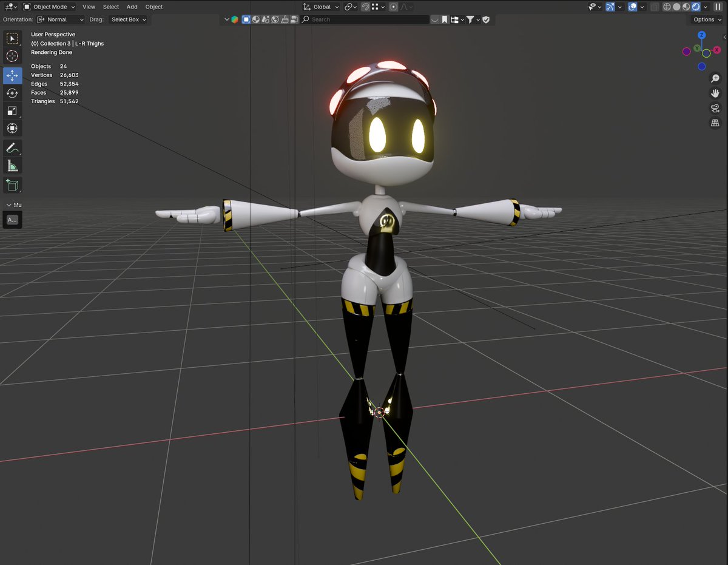
Task: Toggle snapping magnet in header
Action: 365,7
